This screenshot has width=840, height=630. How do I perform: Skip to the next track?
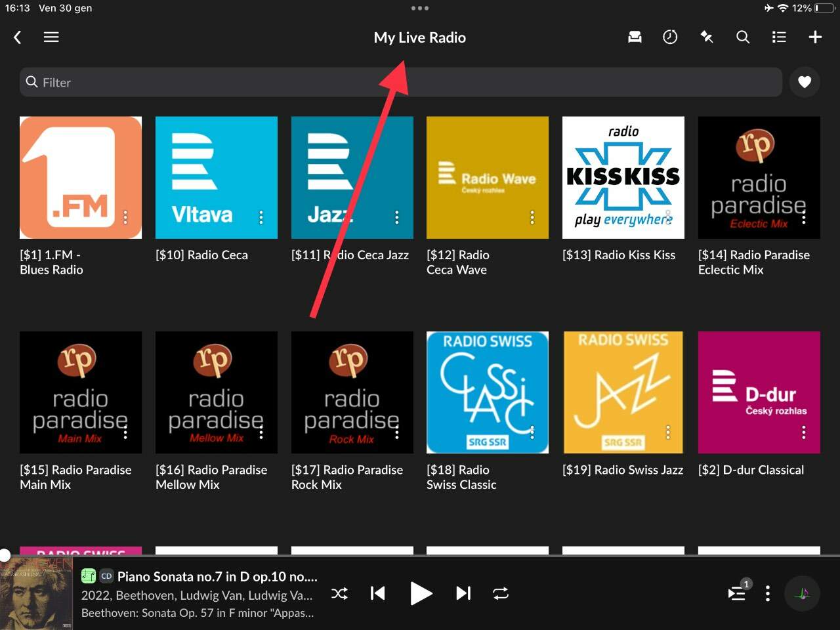(x=463, y=594)
